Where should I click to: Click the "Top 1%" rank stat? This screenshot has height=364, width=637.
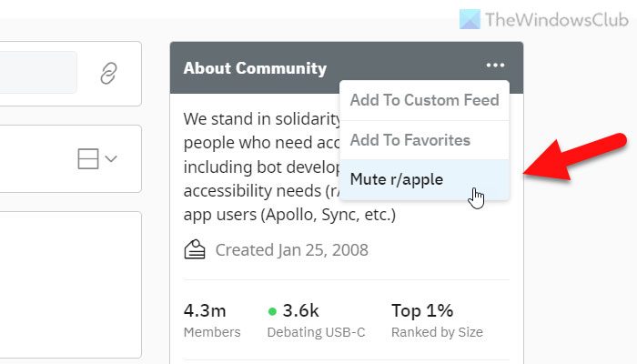[421, 310]
